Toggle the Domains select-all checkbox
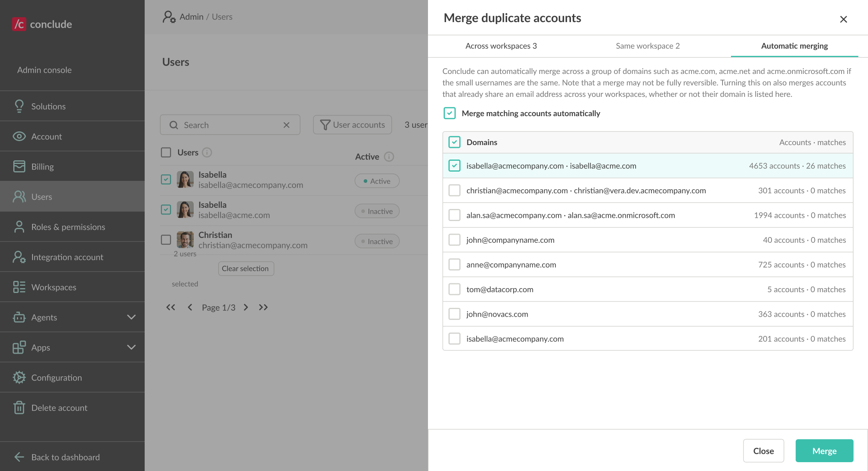 click(x=454, y=142)
